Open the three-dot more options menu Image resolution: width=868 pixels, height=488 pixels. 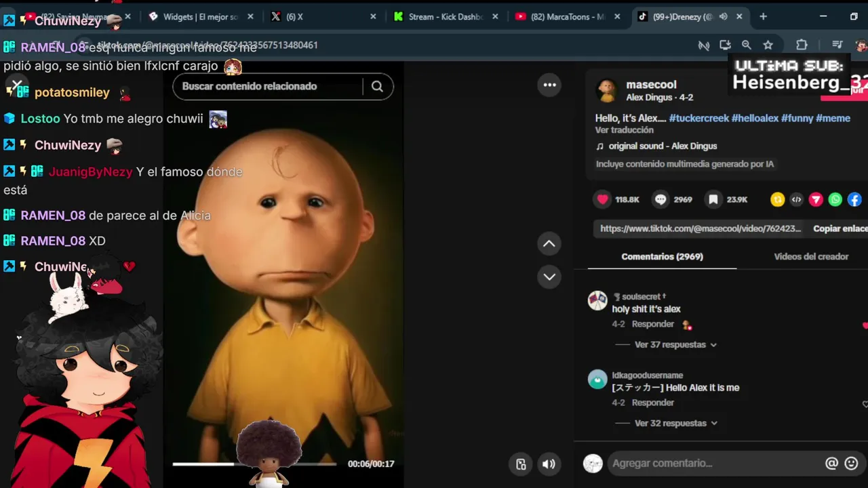pyautogui.click(x=549, y=85)
